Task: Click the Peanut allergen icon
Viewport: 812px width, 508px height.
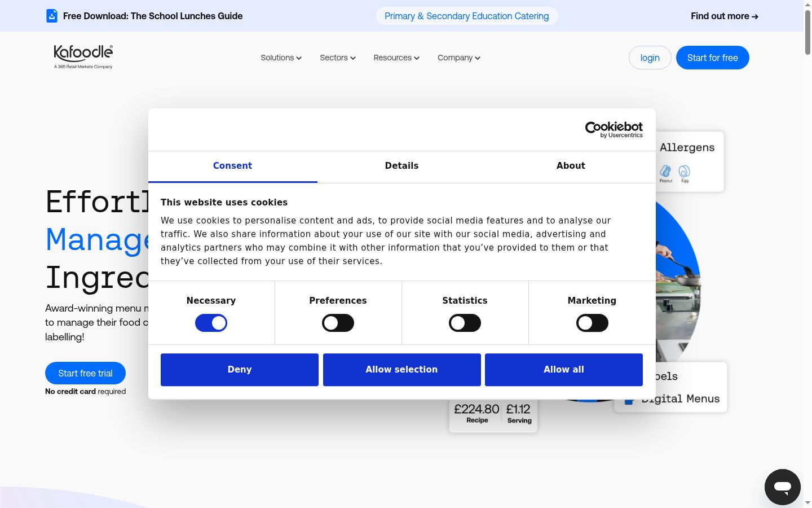Action: [x=666, y=172]
